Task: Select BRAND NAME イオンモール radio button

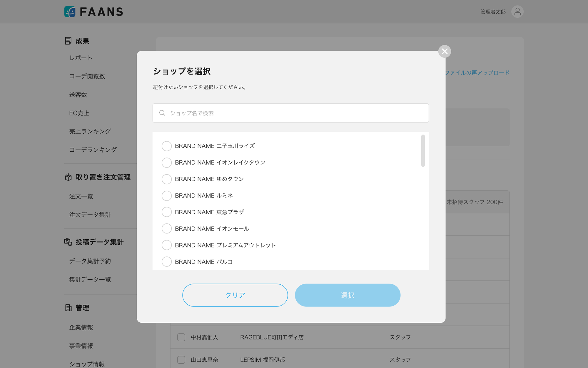Action: 167,228
